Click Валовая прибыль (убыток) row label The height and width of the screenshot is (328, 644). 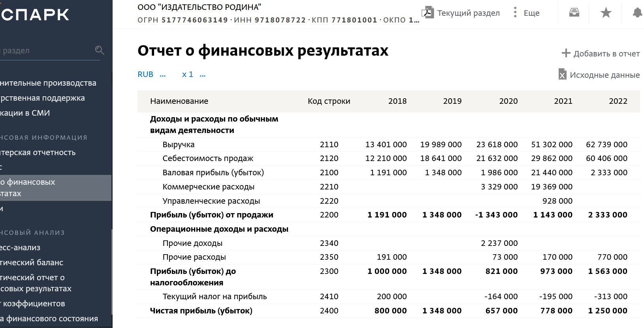(213, 172)
